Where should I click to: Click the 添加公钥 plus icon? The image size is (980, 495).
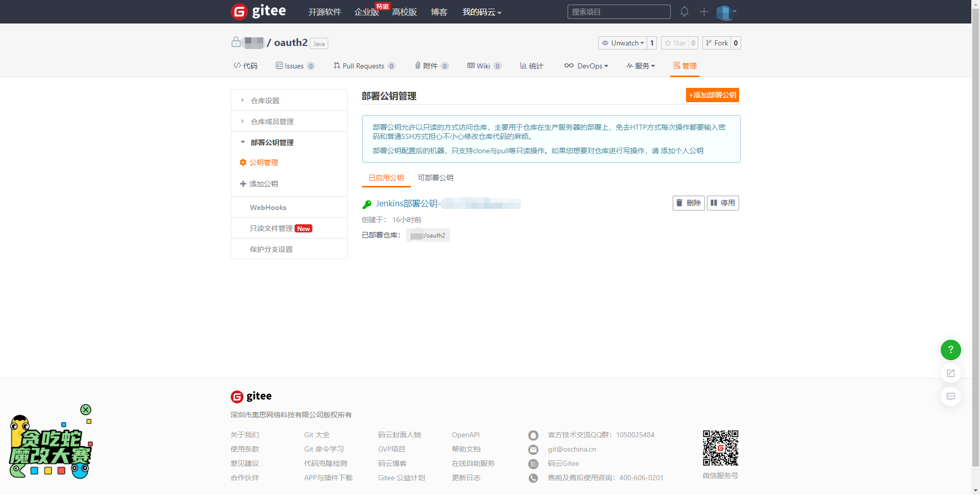(243, 183)
